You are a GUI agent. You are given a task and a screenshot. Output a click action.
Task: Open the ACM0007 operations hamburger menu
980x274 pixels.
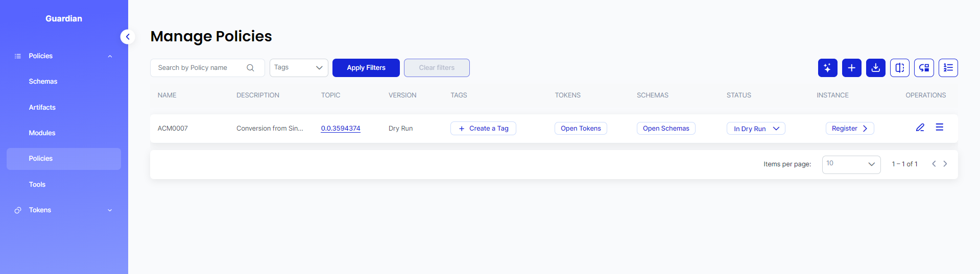point(939,128)
